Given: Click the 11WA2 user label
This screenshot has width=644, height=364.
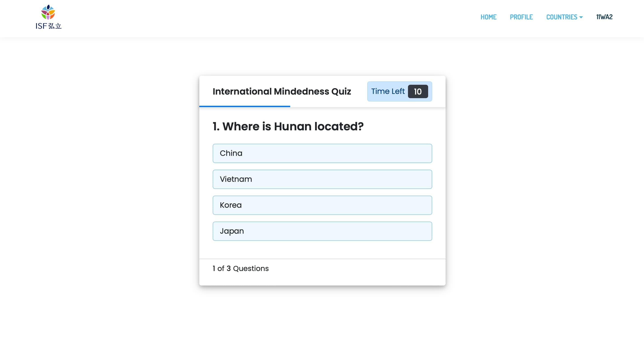Looking at the screenshot, I should (x=604, y=17).
